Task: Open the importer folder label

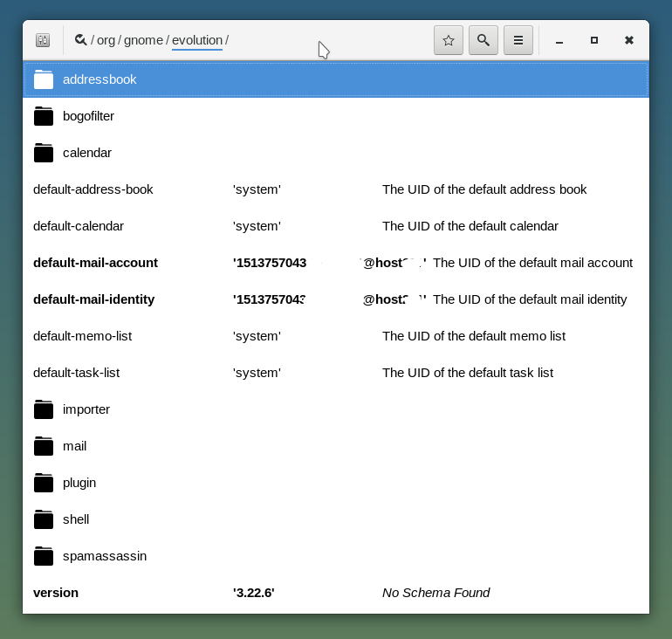Action: point(86,409)
